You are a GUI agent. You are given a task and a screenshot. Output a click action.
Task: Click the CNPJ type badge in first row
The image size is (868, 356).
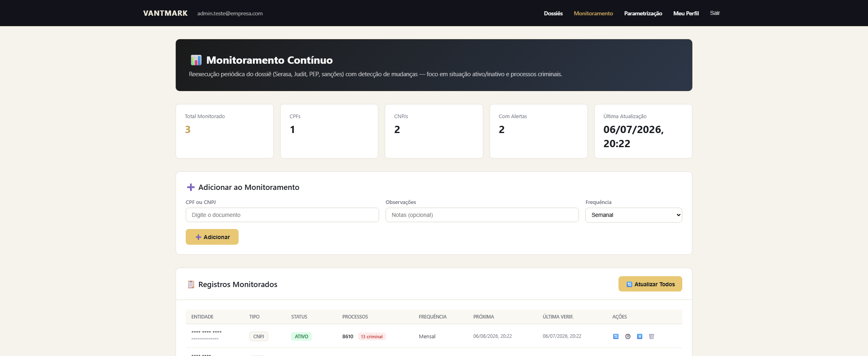pos(258,336)
